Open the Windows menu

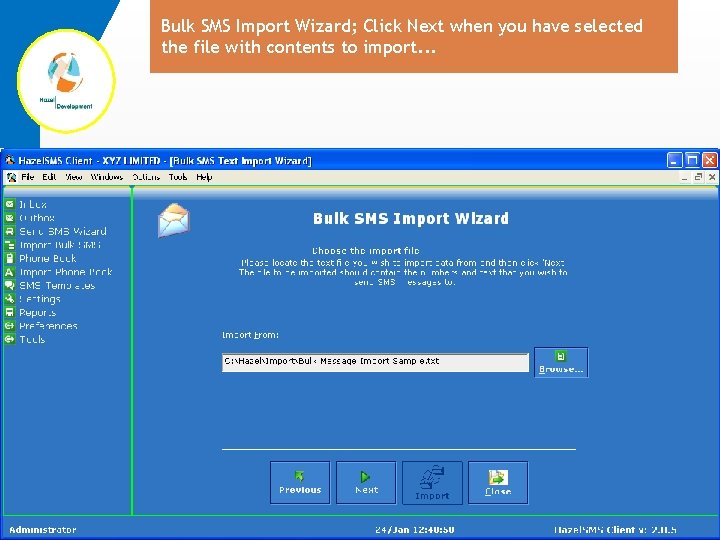107,177
